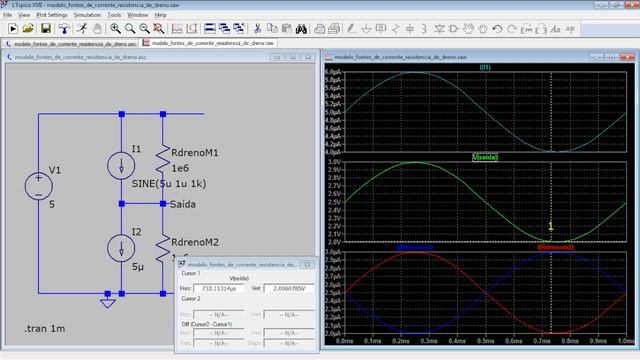Select the Mirror tool icon
The width and height of the screenshot is (640, 360).
click(x=541, y=29)
